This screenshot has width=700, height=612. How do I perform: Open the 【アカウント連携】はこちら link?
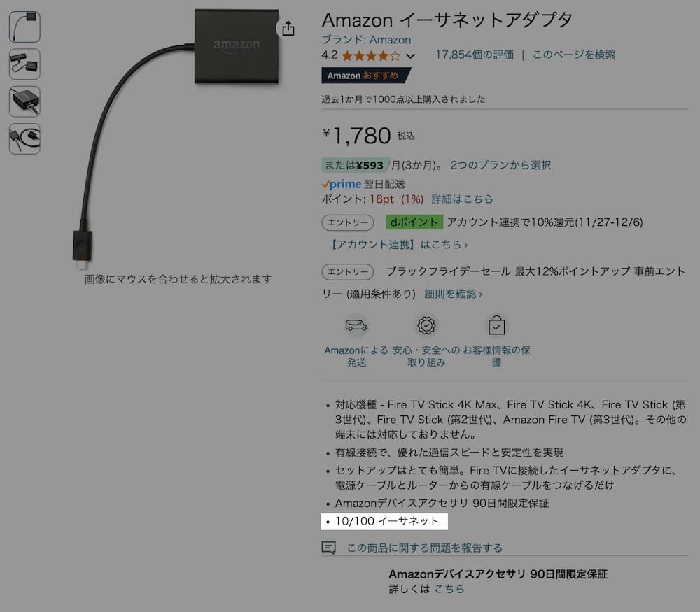coord(398,244)
